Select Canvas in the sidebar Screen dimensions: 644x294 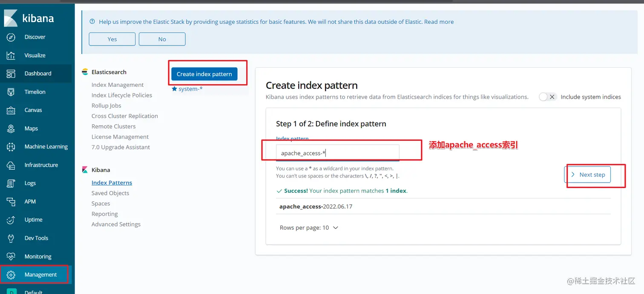point(33,110)
